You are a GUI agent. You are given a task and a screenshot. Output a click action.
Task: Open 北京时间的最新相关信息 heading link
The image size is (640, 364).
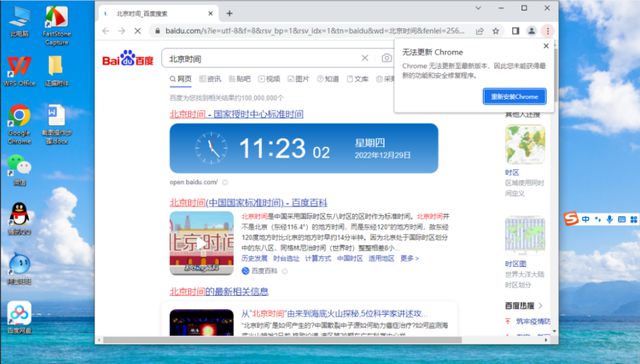pyautogui.click(x=219, y=291)
